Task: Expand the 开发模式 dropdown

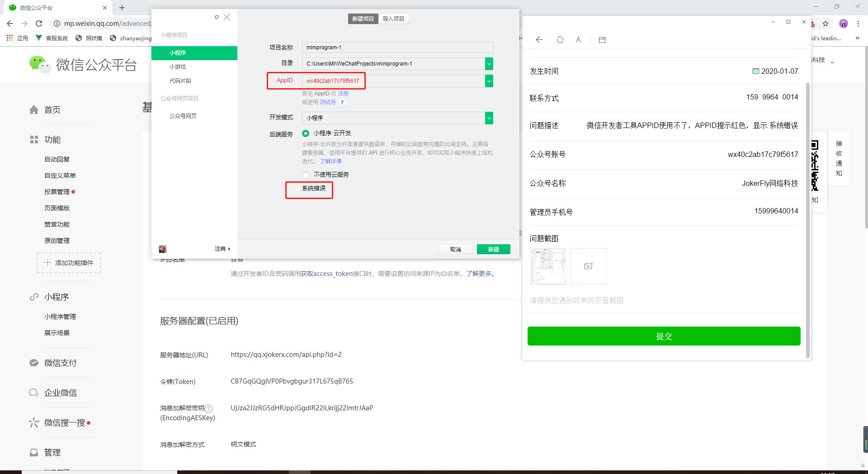Action: [489, 118]
